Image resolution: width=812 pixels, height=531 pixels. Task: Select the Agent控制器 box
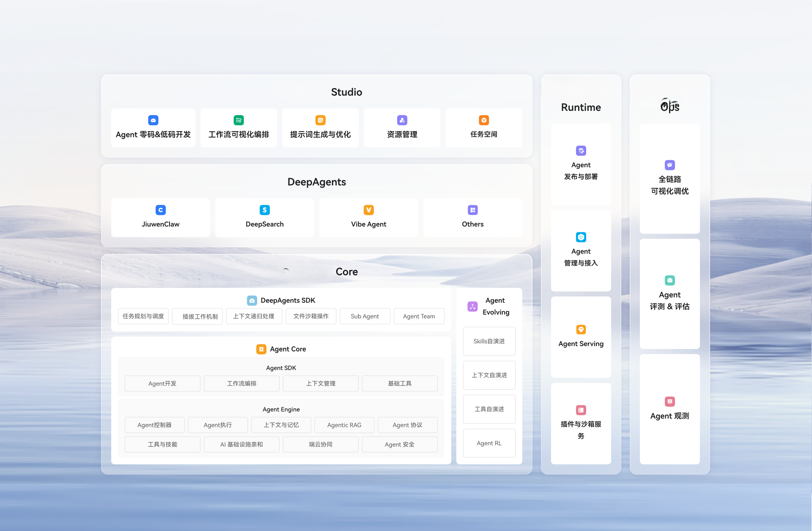pyautogui.click(x=155, y=425)
